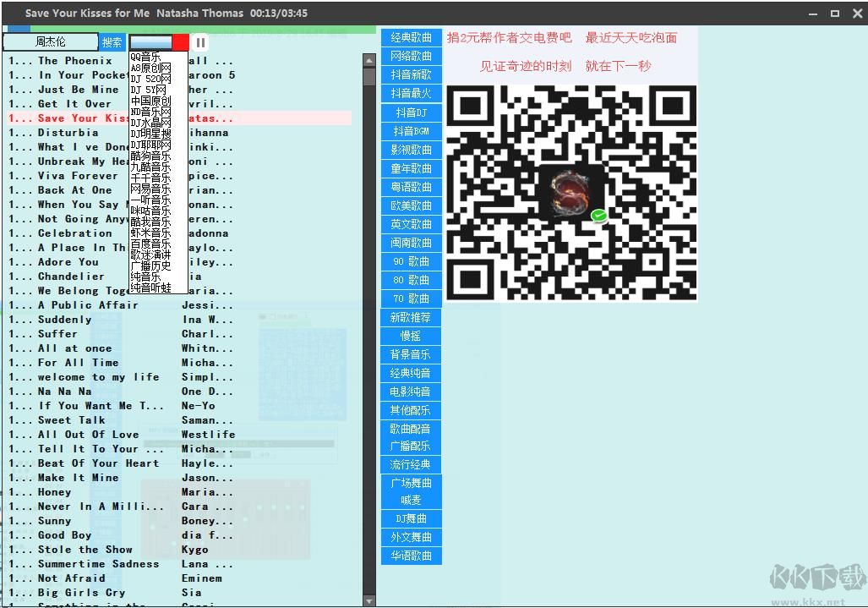This screenshot has width=868, height=608.
Task: Open the 电影纯音 category
Action: tap(411, 392)
